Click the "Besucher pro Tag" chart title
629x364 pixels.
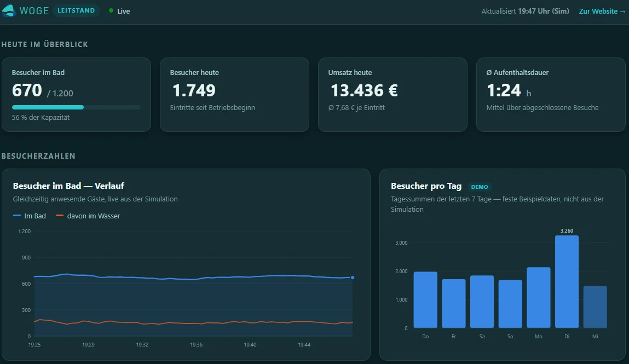click(426, 186)
